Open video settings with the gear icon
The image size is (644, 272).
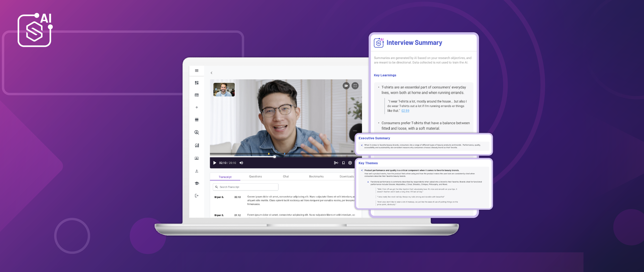pos(350,163)
